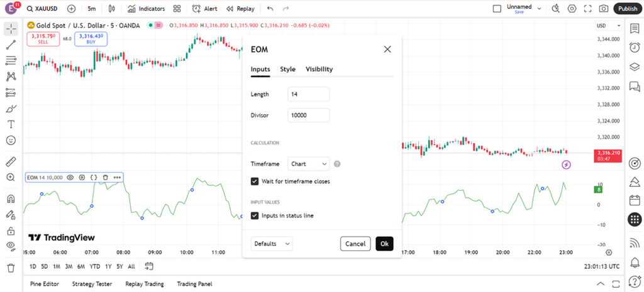Toggle the market status indicator beside OANDA
The width and height of the screenshot is (644, 292).
151,25
